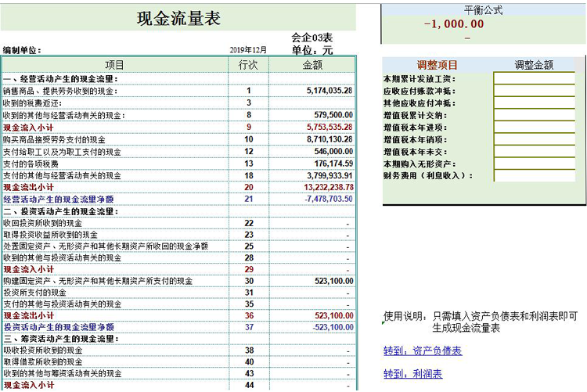Screen dimensions: 587x392
Task: Click the heading 二、投资活动产生的现金流量
Action: pyautogui.click(x=60, y=211)
